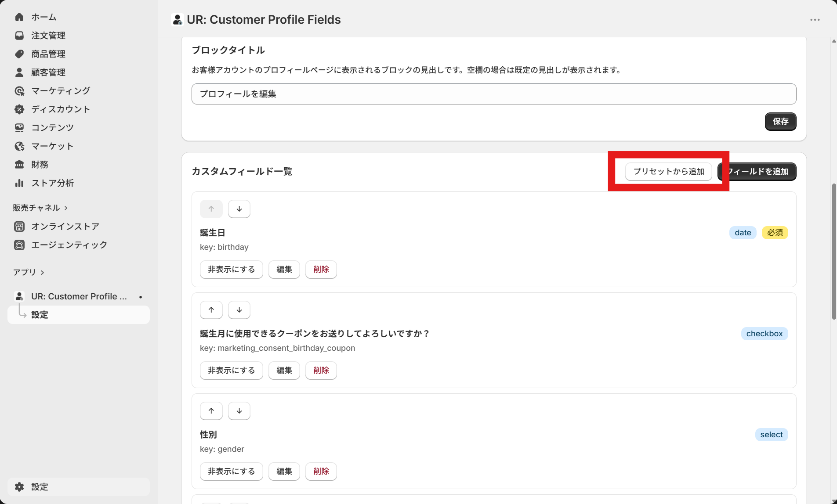This screenshot has height=504, width=837.
Task: Open the ホーム home icon
Action: (x=19, y=17)
